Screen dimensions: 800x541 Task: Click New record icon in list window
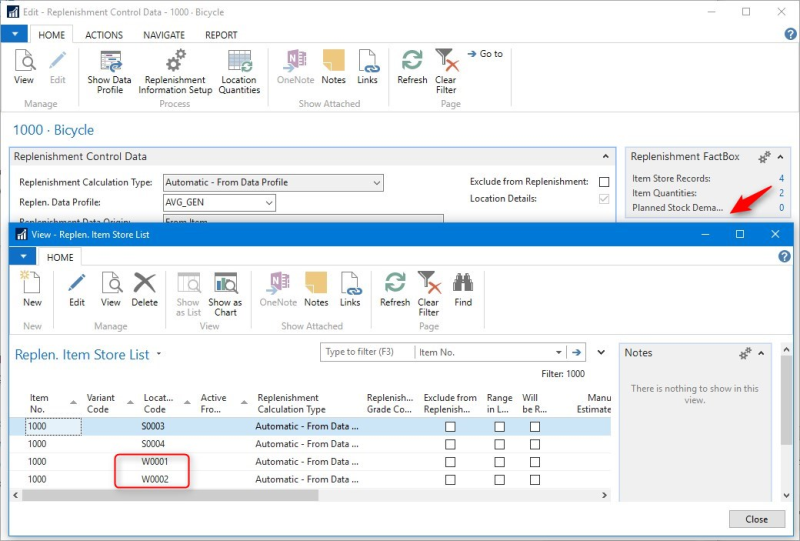[32, 283]
